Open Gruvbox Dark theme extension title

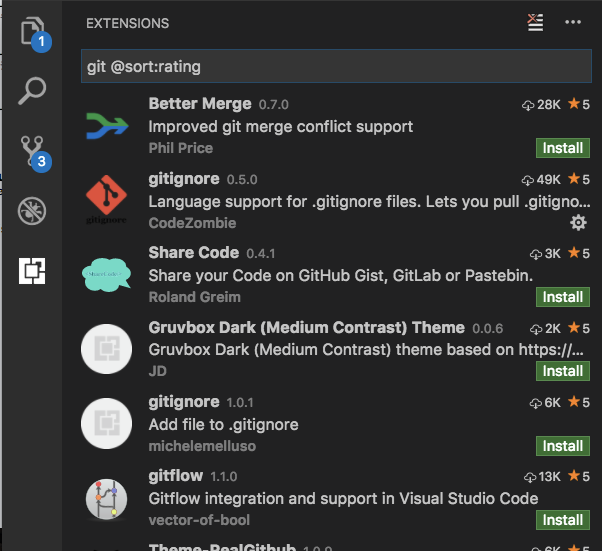pyautogui.click(x=306, y=327)
